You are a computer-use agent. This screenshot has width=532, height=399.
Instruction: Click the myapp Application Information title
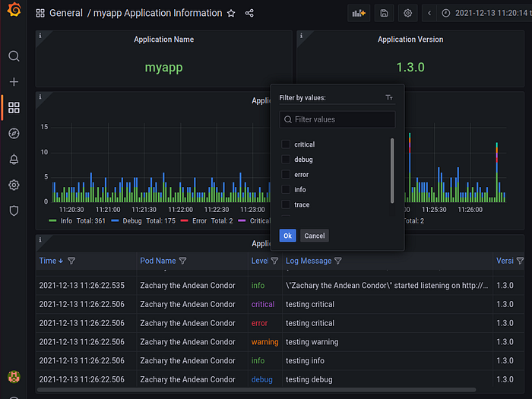pyautogui.click(x=157, y=13)
